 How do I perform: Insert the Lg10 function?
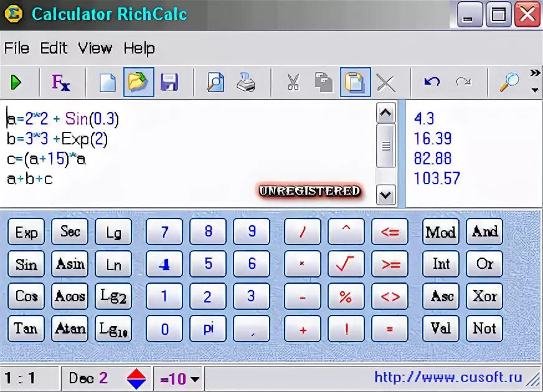pyautogui.click(x=113, y=329)
